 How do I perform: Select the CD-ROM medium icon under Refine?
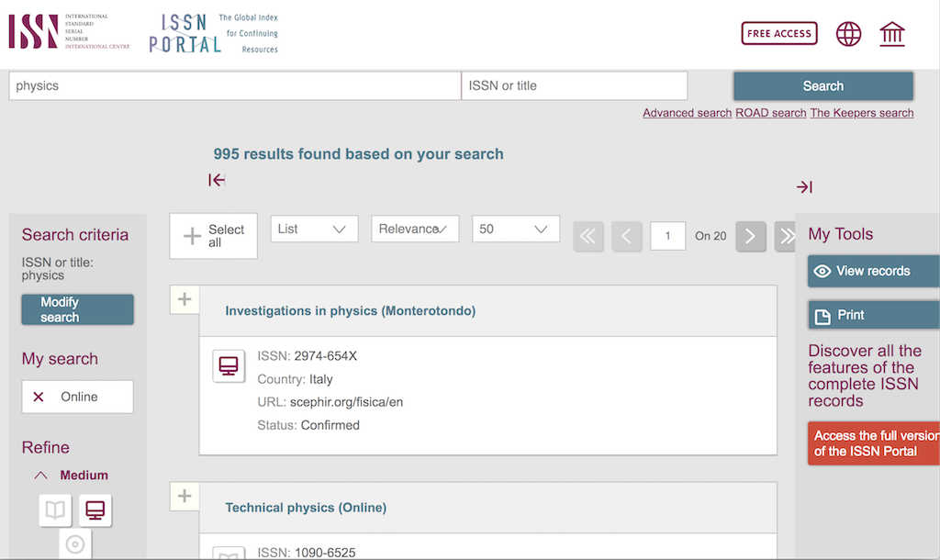75,544
